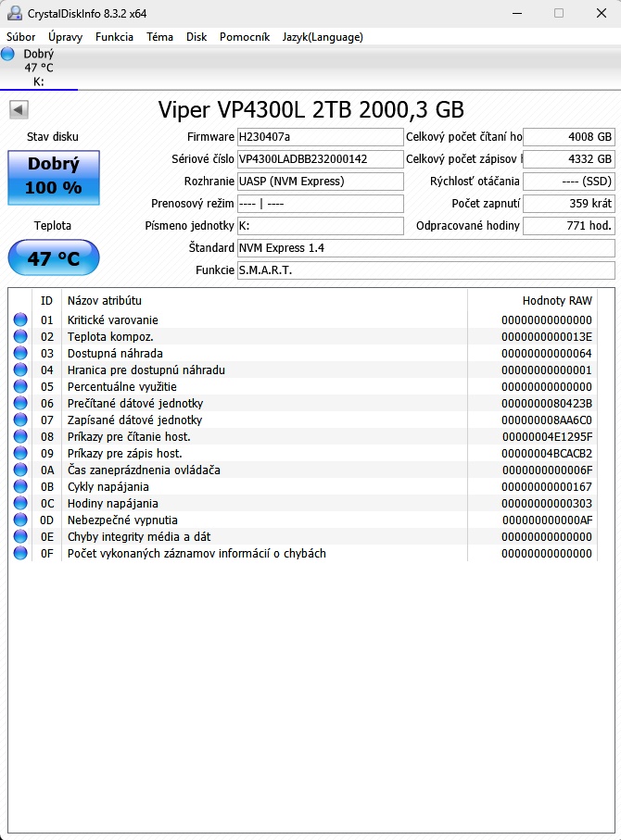Open the Funkcia menu
This screenshot has width=621, height=840.
(x=114, y=37)
